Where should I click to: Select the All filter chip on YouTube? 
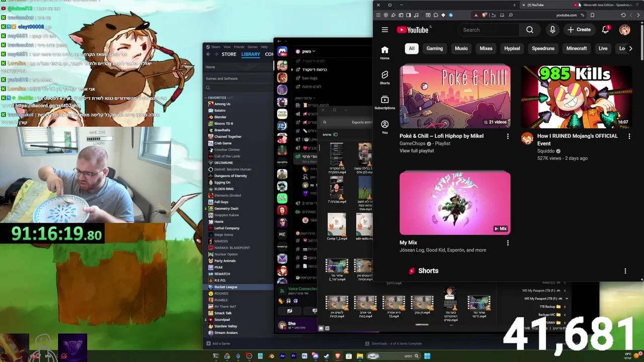coord(412,48)
